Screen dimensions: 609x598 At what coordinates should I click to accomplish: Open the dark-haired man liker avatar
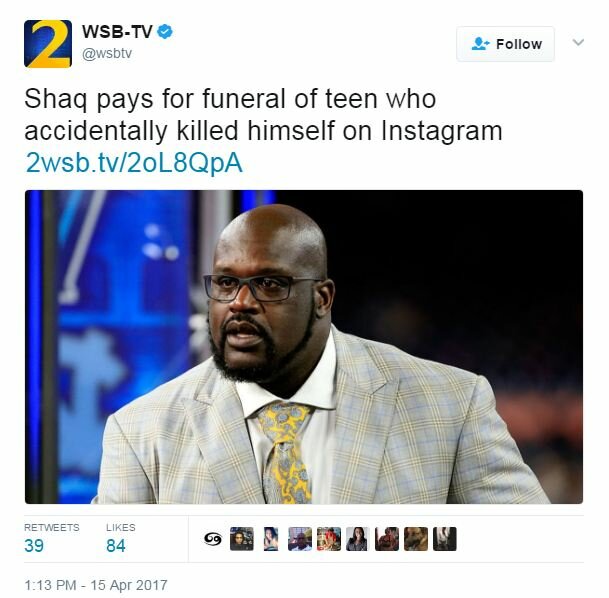coord(242,539)
